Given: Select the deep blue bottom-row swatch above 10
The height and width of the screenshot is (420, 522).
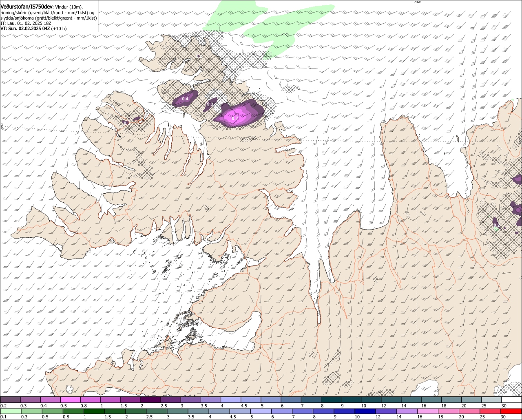Looking at the screenshot, I should pos(365,411).
